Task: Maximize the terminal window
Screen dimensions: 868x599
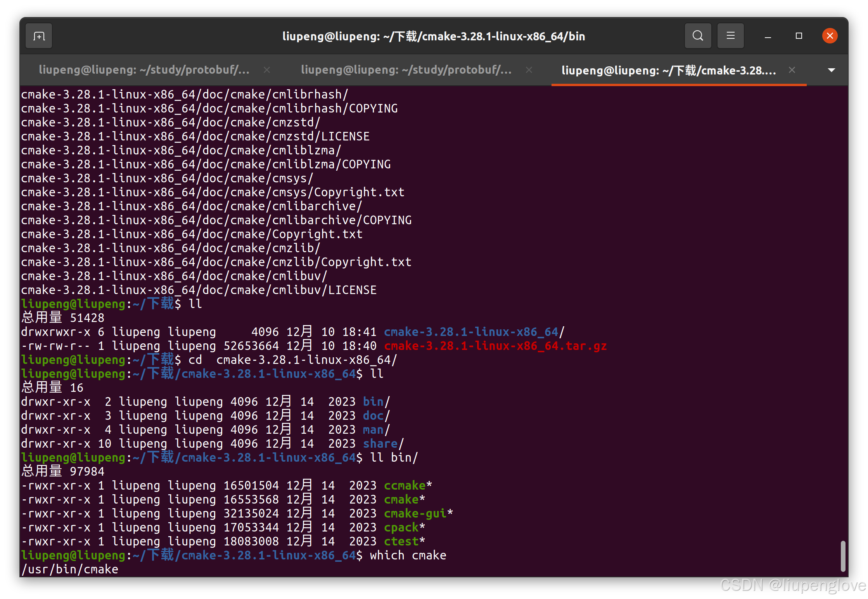Action: (x=799, y=36)
